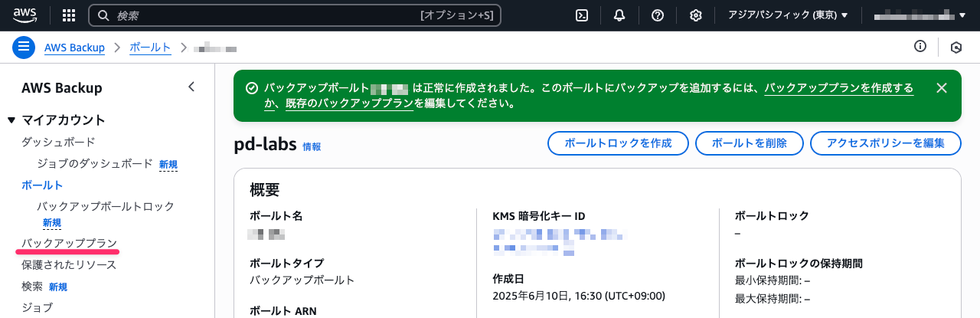Viewport: 980px width, 318px height.
Task: Dismiss the green success banner
Action: pyautogui.click(x=942, y=88)
